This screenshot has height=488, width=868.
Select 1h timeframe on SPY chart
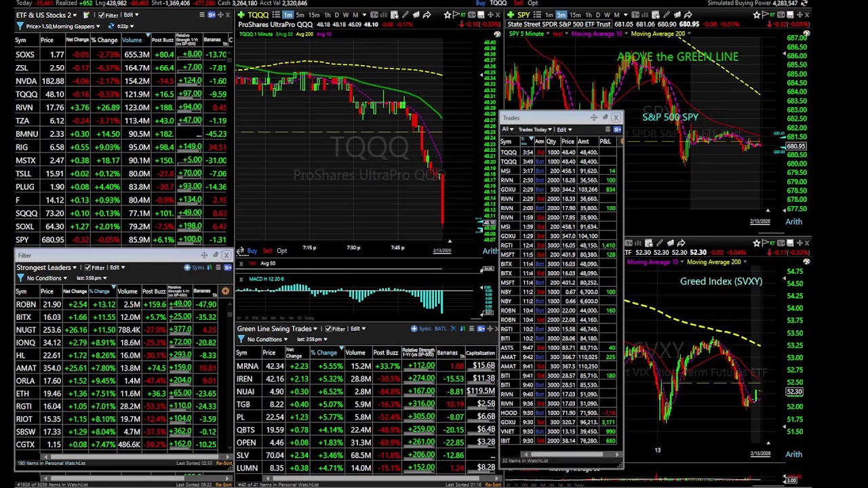point(589,15)
